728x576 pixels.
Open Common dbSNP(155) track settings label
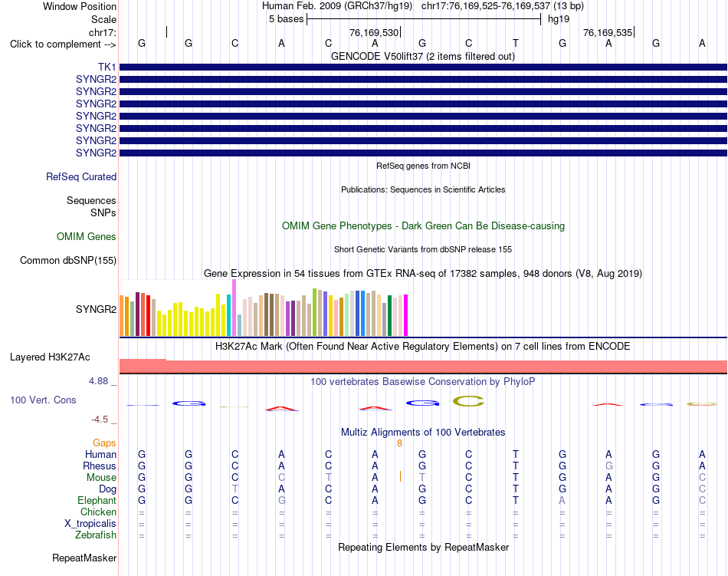pyautogui.click(x=67, y=260)
